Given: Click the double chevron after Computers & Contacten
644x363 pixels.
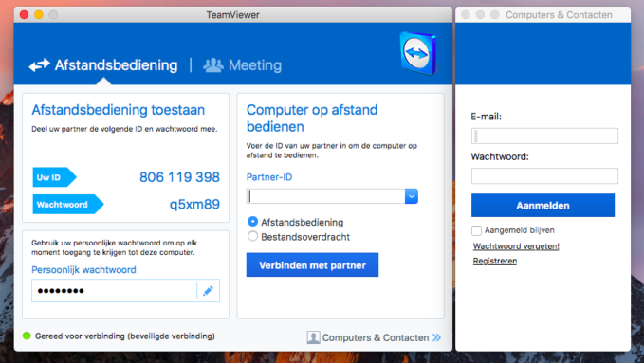Looking at the screenshot, I should pos(437,337).
